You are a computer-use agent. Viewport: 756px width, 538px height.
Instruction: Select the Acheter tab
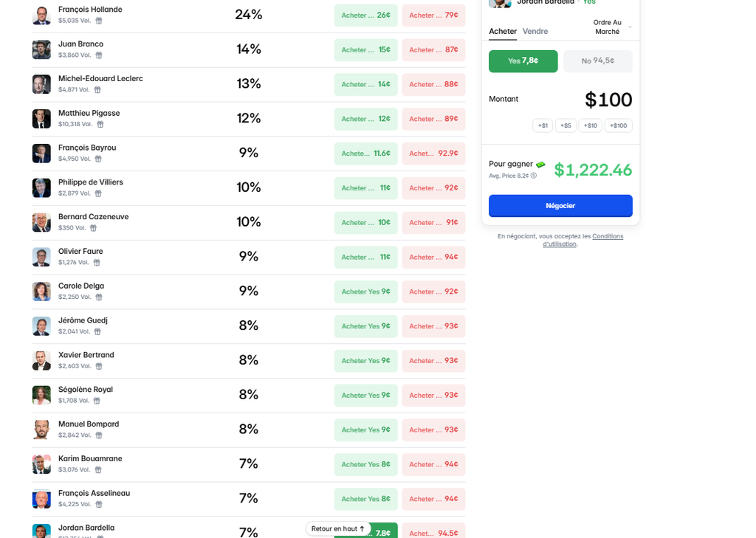point(503,31)
